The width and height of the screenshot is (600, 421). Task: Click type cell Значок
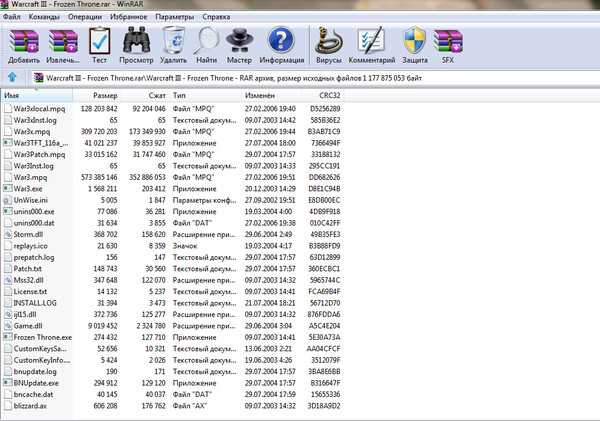point(185,246)
